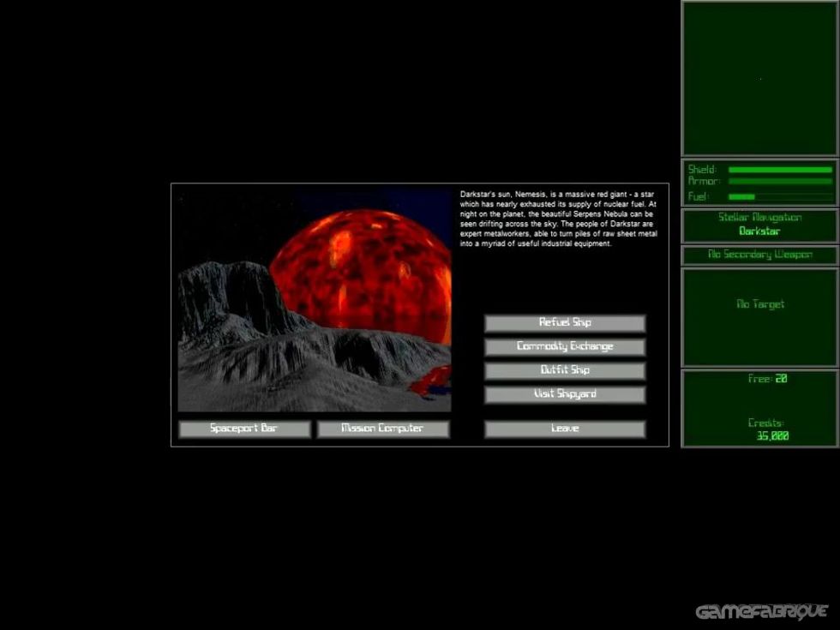Click the No Secondary Weapon indicator

[x=759, y=255]
